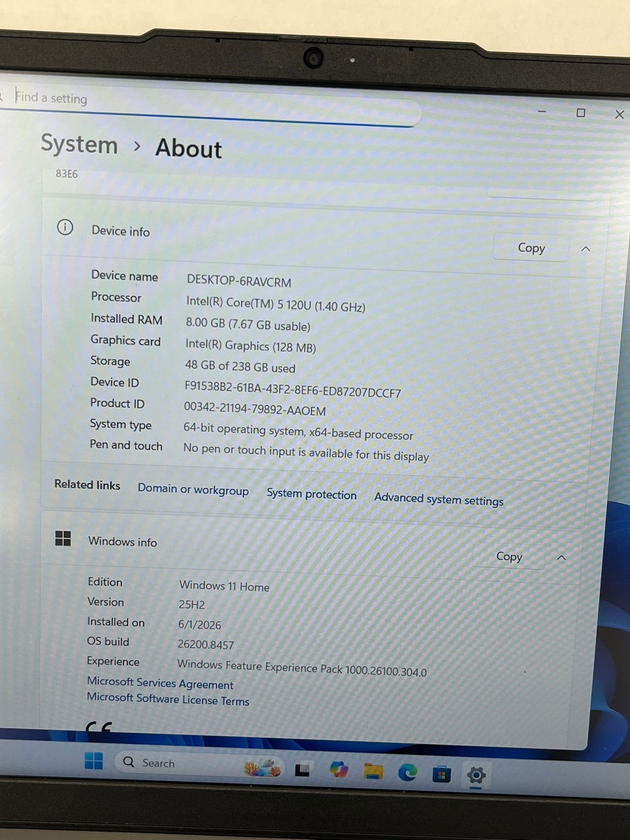Select device name DESKTOP-6RAVCRM
630x840 pixels.
pyautogui.click(x=239, y=281)
